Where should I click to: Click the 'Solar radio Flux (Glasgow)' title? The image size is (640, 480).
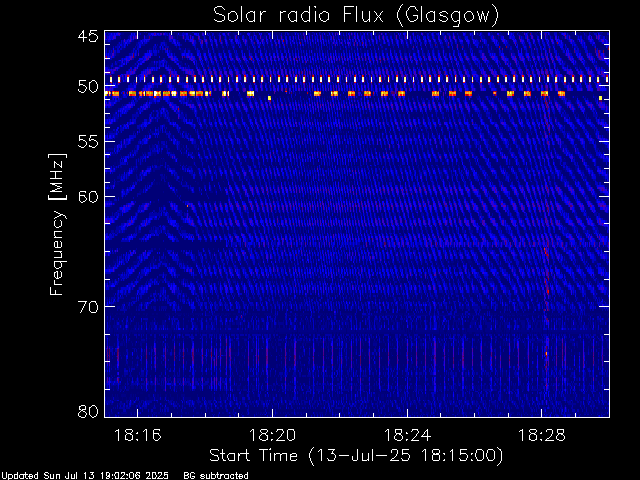coord(356,16)
